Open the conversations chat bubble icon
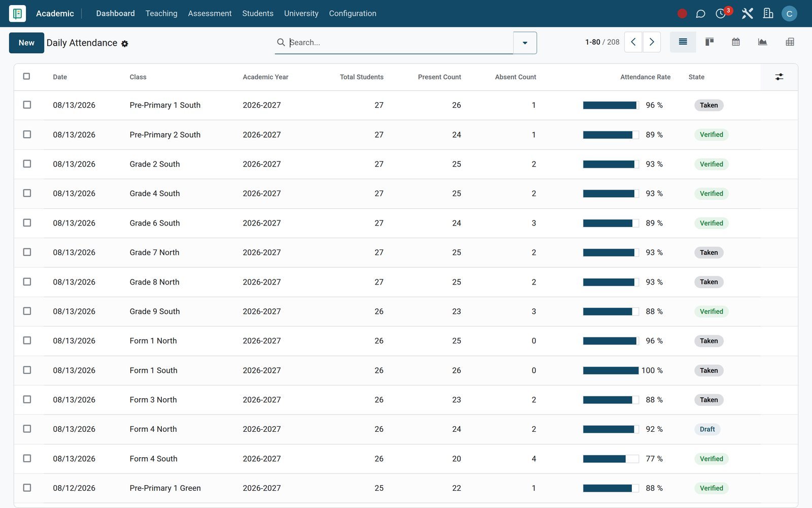This screenshot has height=508, width=812. (x=700, y=14)
